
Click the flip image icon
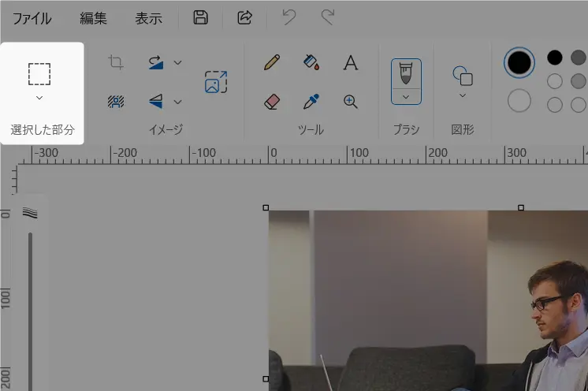tap(155, 102)
